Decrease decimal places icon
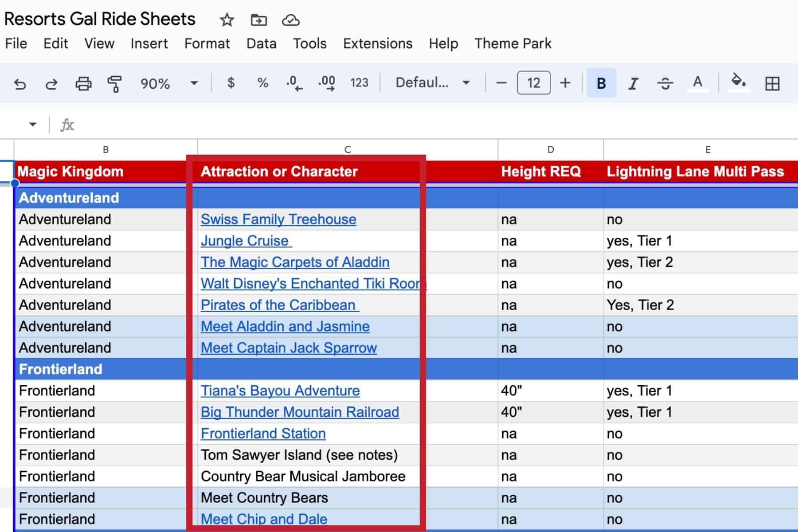This screenshot has width=798, height=532. 294,83
